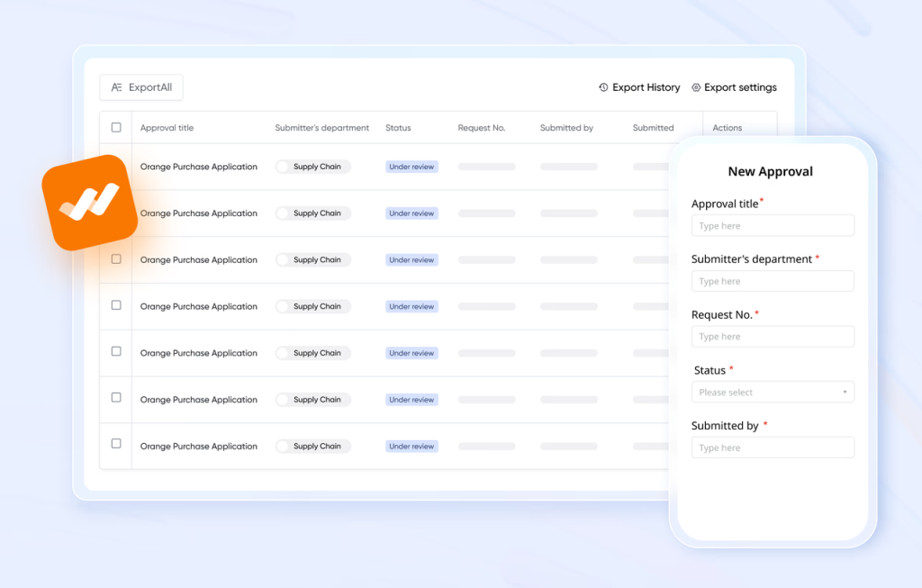The width and height of the screenshot is (922, 588).
Task: Click 'Under review' badge in the bottom row
Action: point(411,447)
